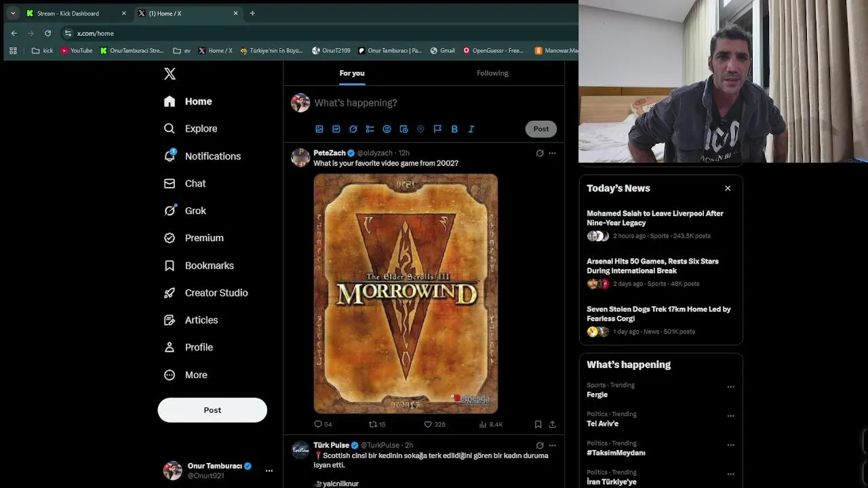Viewport: 868px width, 488px height.
Task: Open options for #TaksimMeydanı trend
Action: click(x=730, y=445)
